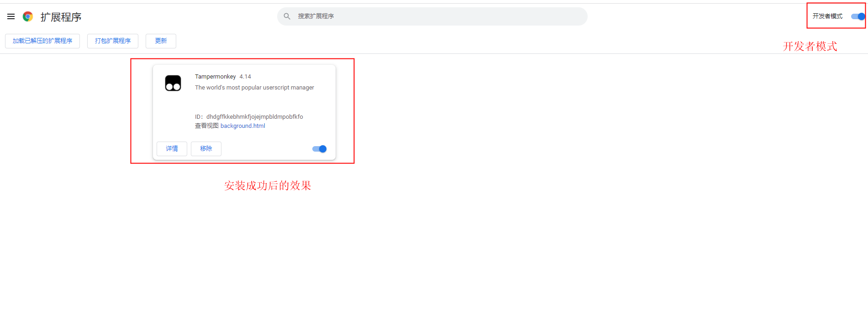This screenshot has height=311, width=868.
Task: Click 移除 to remove Tampermonkey
Action: pyautogui.click(x=206, y=149)
